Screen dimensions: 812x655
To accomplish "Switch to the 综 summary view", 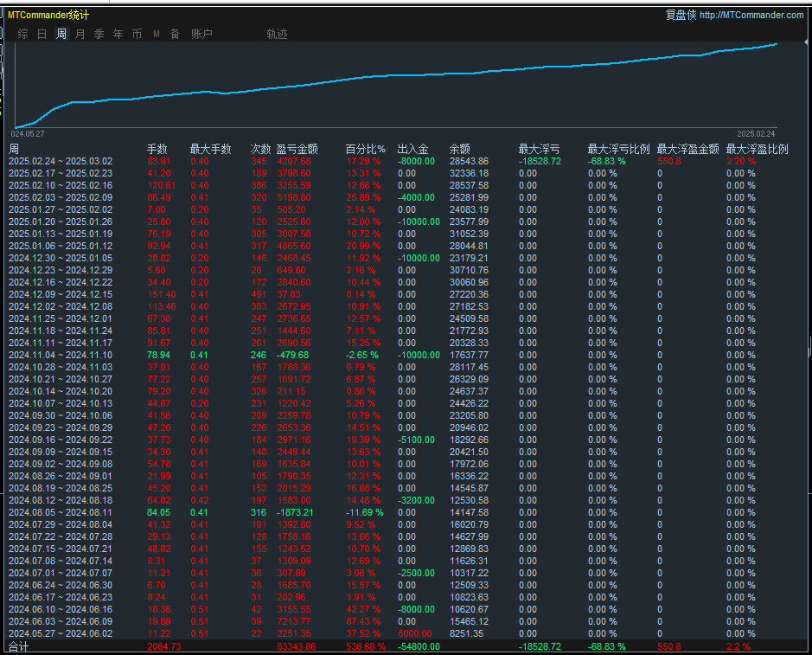I will tap(22, 35).
